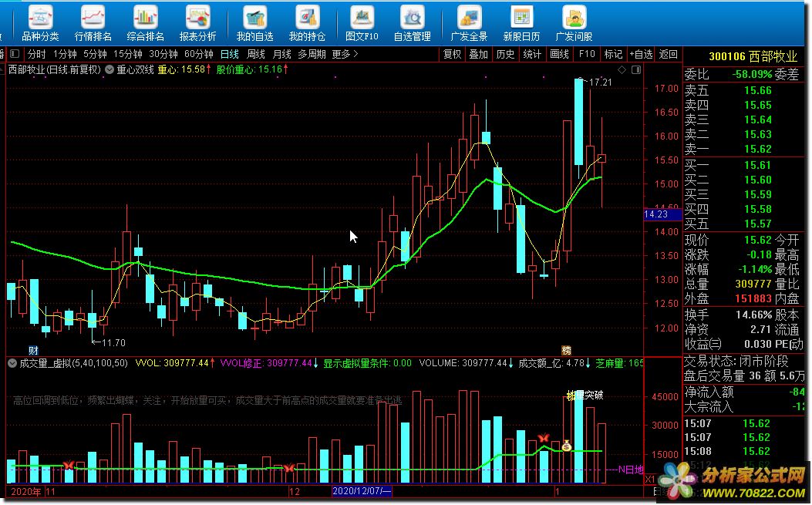Click 统计 statistics button
This screenshot has width=812, height=505.
532,54
